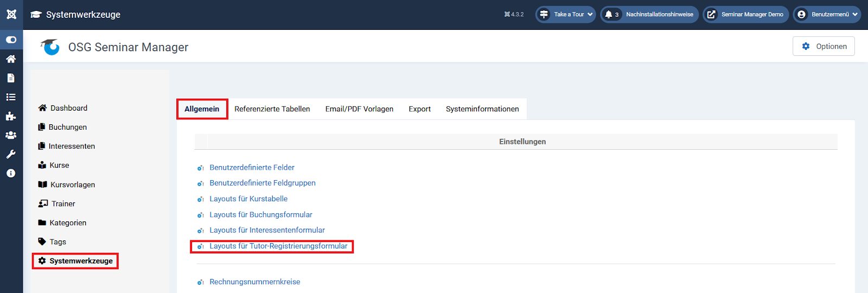Screen dimensions: 868x293
Task: Open Components puzzle icon in rail
Action: pyautogui.click(x=11, y=116)
